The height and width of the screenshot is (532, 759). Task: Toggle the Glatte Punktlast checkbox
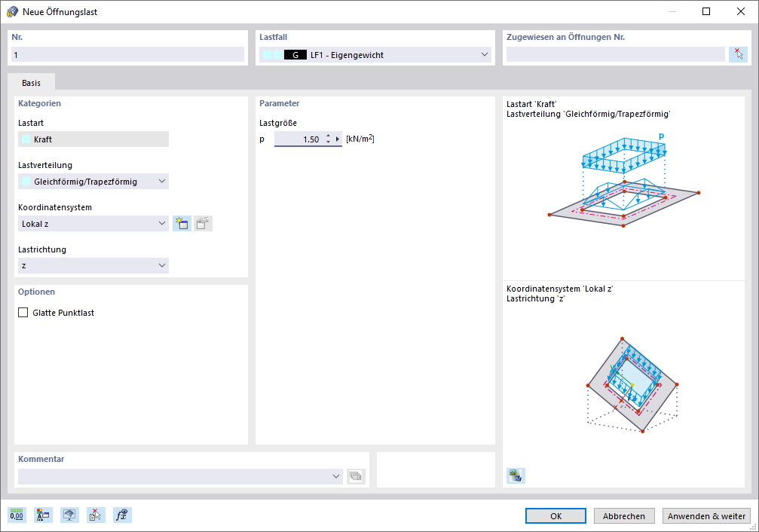click(x=23, y=313)
